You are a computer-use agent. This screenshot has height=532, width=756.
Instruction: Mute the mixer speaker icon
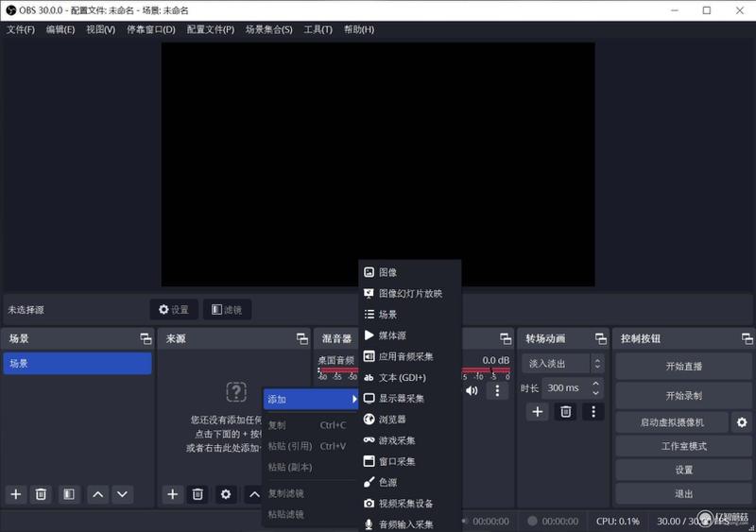[472, 390]
